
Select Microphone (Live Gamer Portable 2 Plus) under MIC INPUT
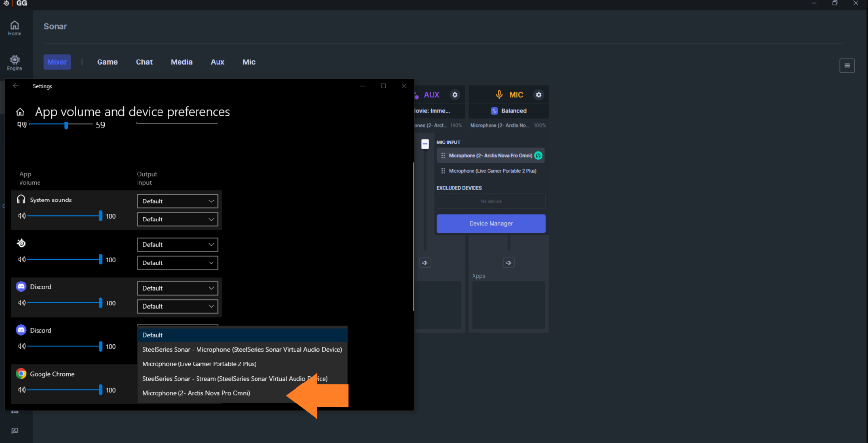pyautogui.click(x=491, y=171)
